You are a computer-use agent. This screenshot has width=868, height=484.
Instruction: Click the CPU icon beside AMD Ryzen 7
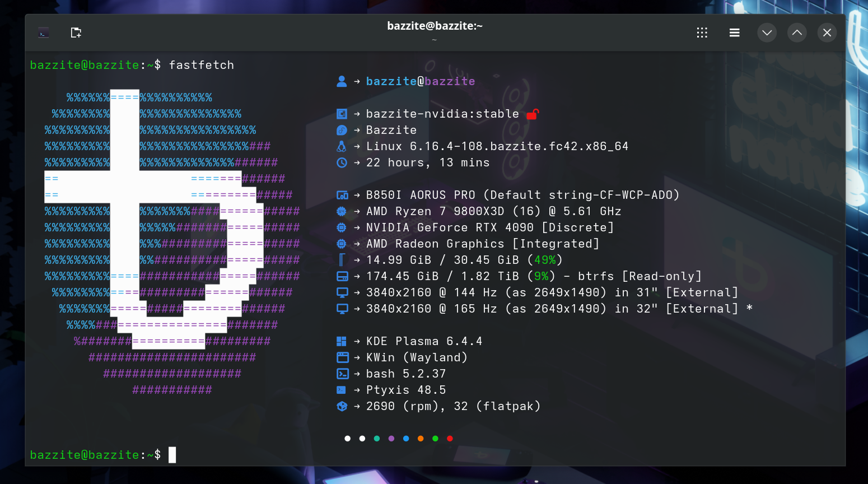pyautogui.click(x=342, y=211)
